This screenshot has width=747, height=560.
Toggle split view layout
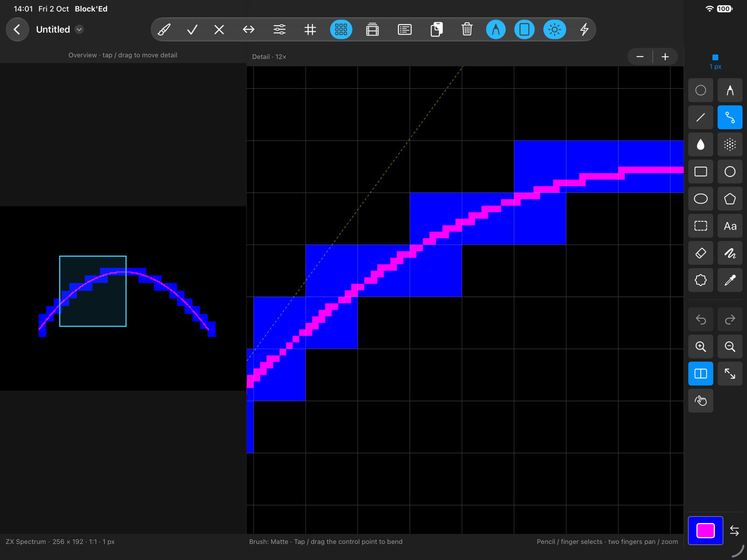[x=701, y=373]
